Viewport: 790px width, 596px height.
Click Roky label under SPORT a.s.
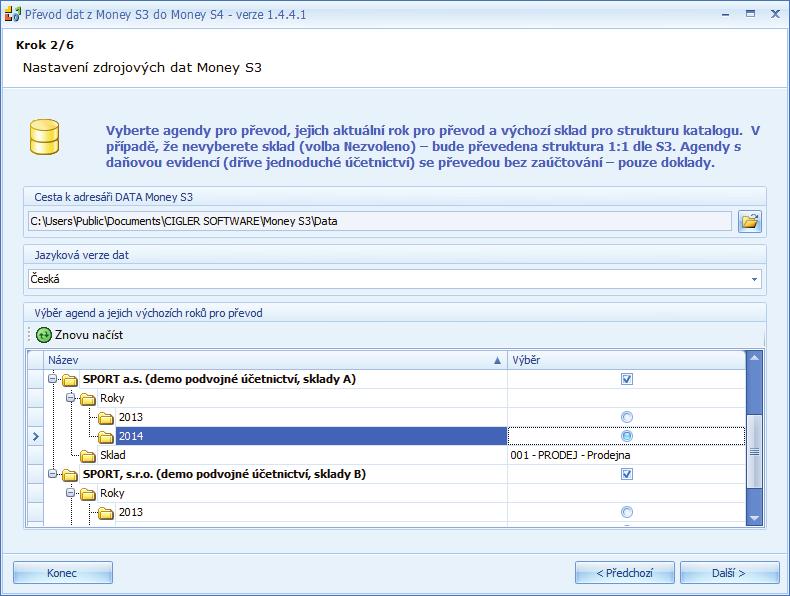click(112, 398)
